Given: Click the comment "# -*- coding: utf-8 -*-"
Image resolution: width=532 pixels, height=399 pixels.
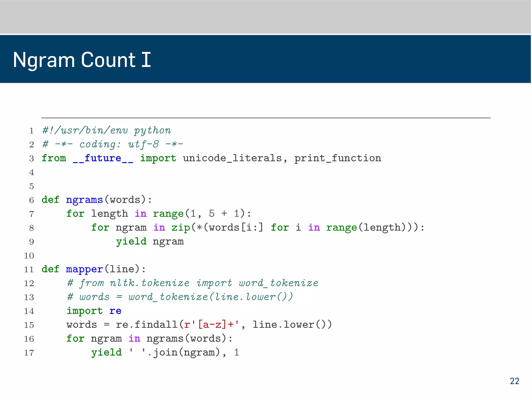Looking at the screenshot, I should (113, 144).
